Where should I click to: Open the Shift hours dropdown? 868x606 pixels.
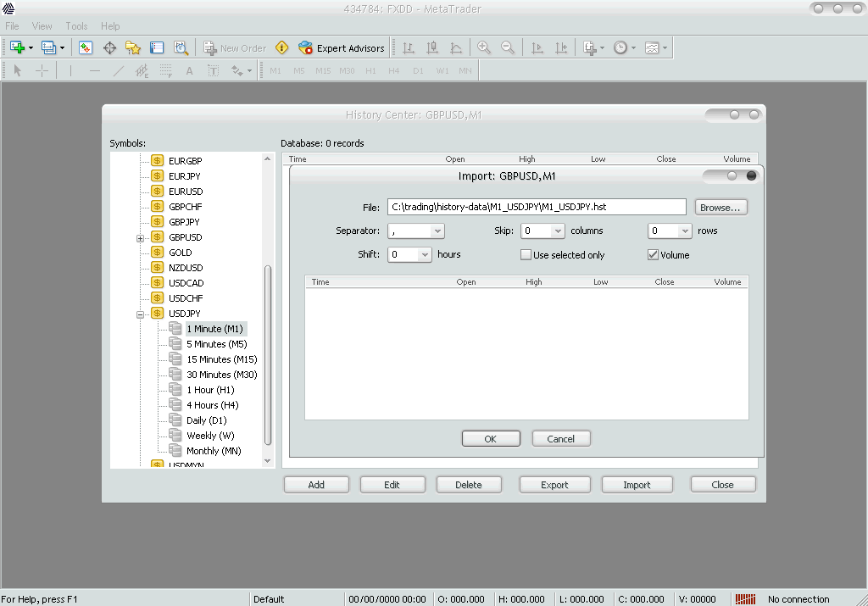[425, 254]
